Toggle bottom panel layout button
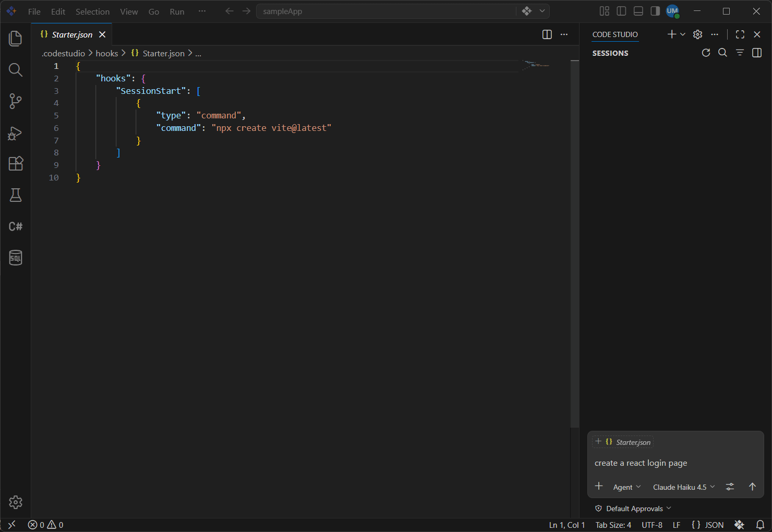The image size is (772, 532). pos(638,11)
